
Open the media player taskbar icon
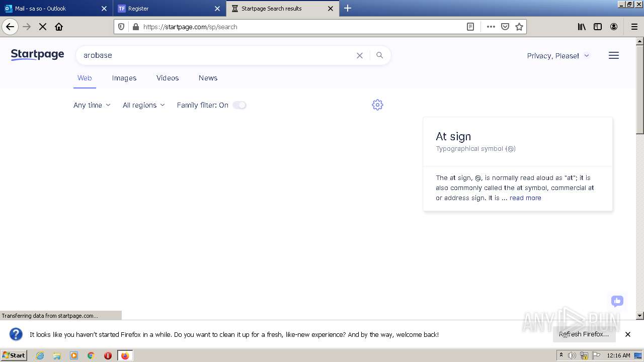click(x=74, y=355)
